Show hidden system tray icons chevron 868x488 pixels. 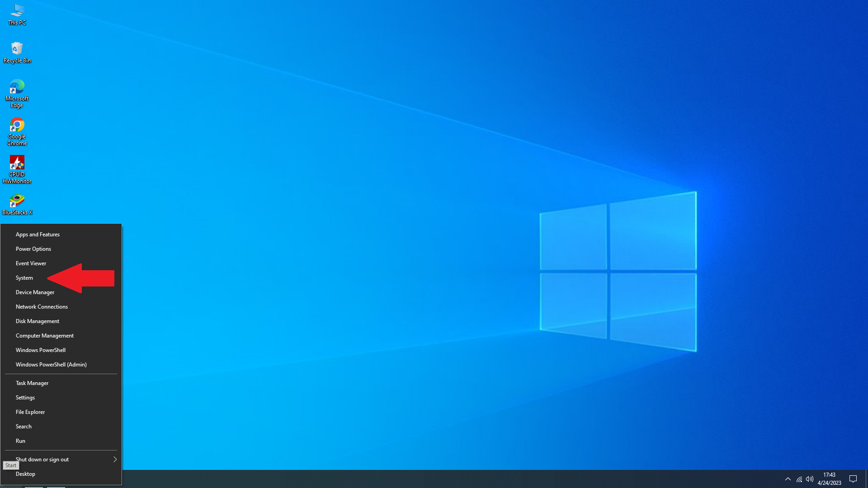coord(788,479)
